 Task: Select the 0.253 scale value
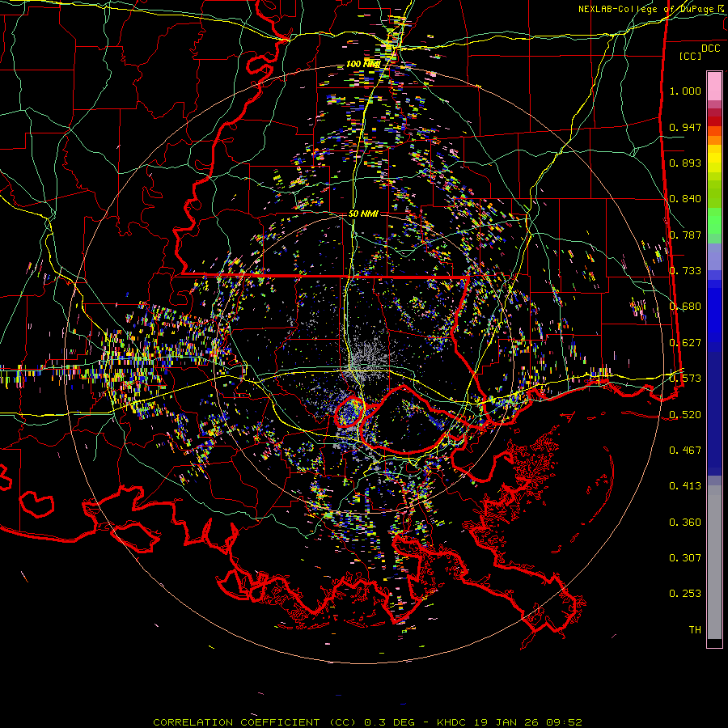click(x=685, y=594)
